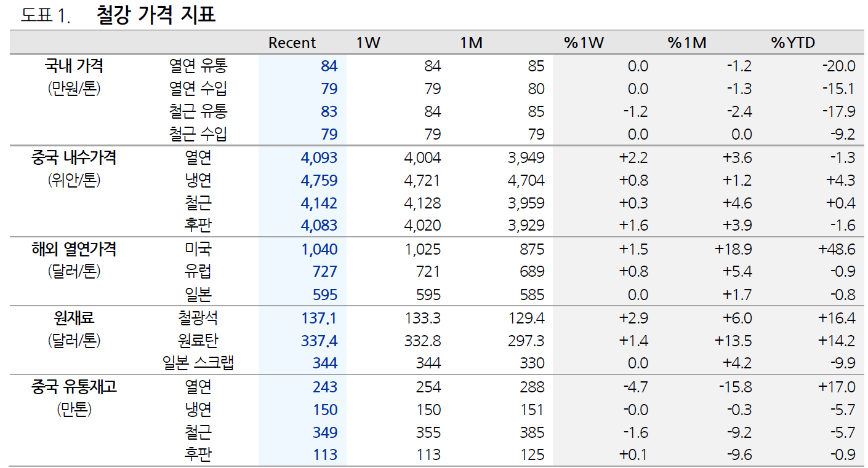Click the %YTD value '-15.1'
Image resolution: width=868 pixels, height=468 pixels.
838,89
